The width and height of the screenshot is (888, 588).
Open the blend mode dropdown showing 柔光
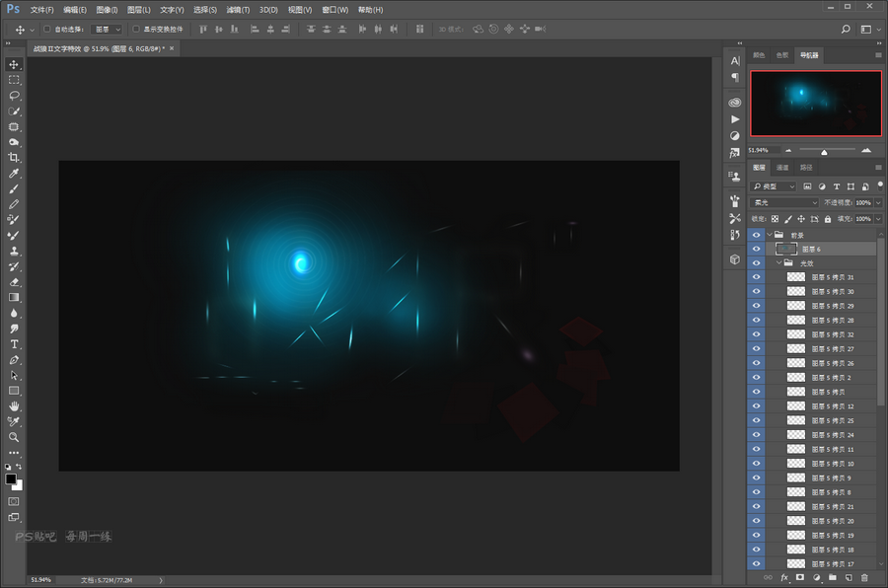coord(784,203)
